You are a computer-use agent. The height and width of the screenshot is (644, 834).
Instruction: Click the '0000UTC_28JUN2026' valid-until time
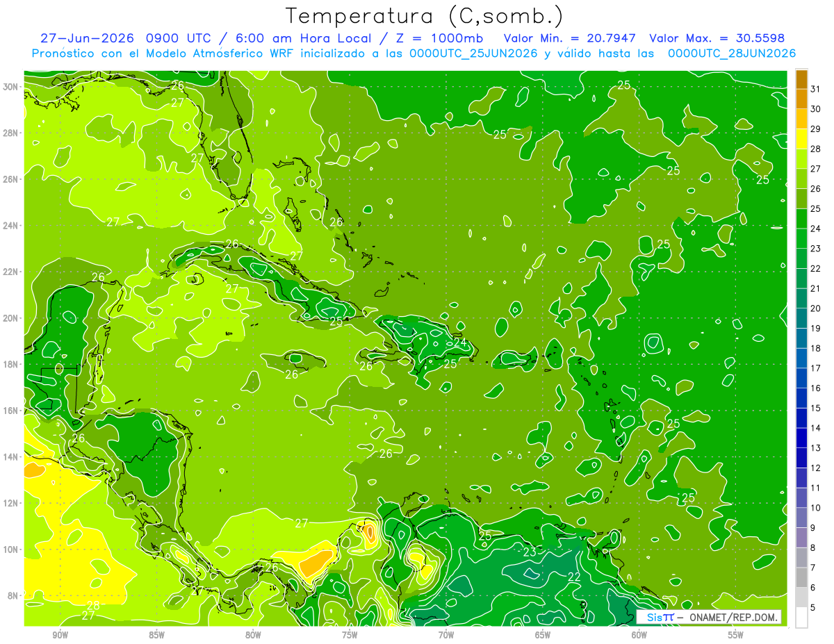click(732, 53)
